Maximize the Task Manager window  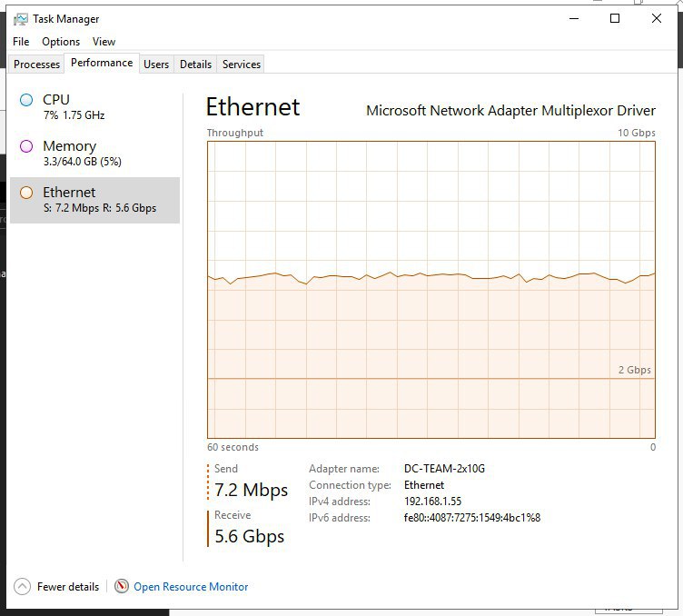(615, 18)
